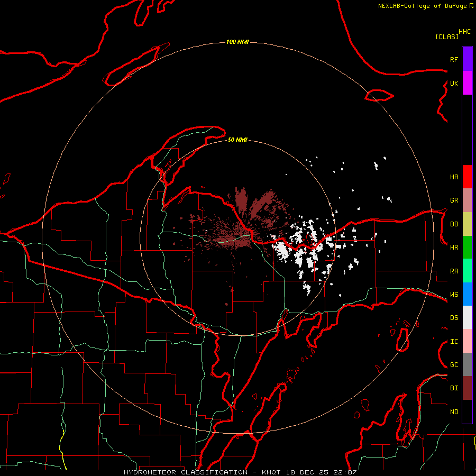Click the green HR legend swatch
The height and width of the screenshot is (476, 476).
[x=467, y=248]
